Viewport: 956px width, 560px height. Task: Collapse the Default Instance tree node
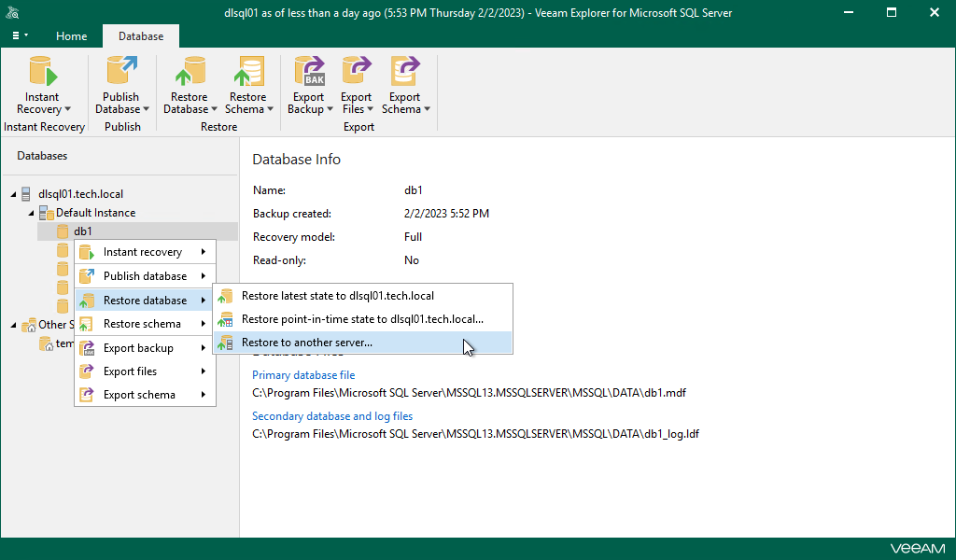click(31, 214)
